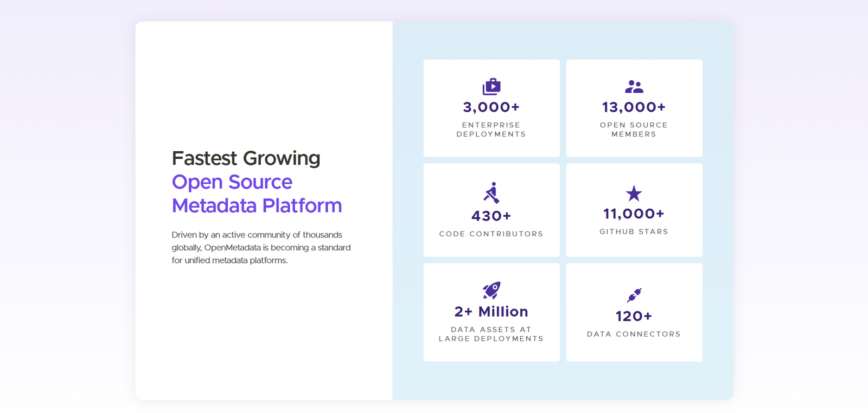Click the running person icon above 430+

point(492,193)
